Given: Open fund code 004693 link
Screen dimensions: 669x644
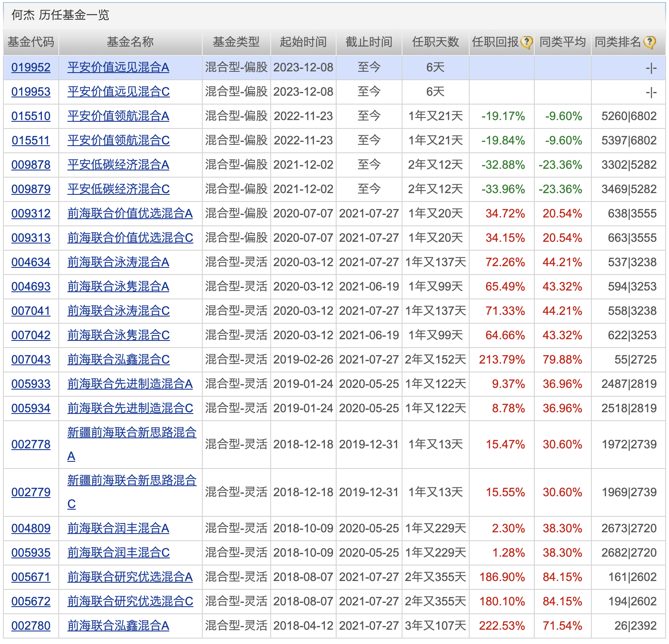Looking at the screenshot, I should tap(31, 287).
